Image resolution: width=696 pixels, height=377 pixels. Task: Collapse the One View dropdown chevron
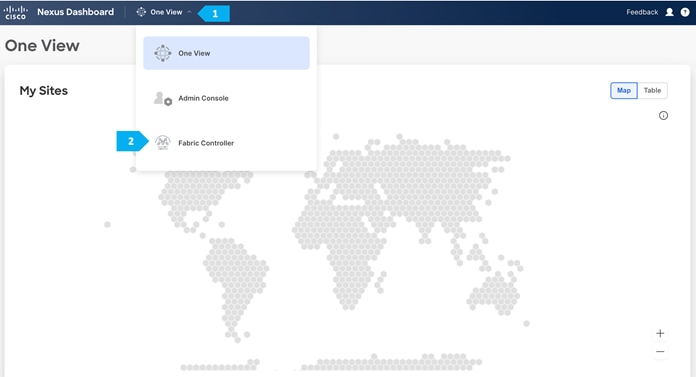(x=189, y=12)
